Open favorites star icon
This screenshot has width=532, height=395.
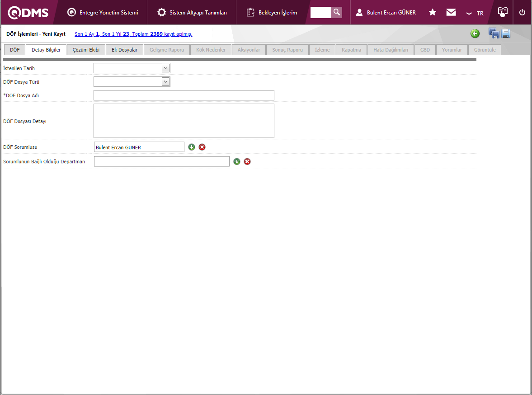(x=432, y=13)
